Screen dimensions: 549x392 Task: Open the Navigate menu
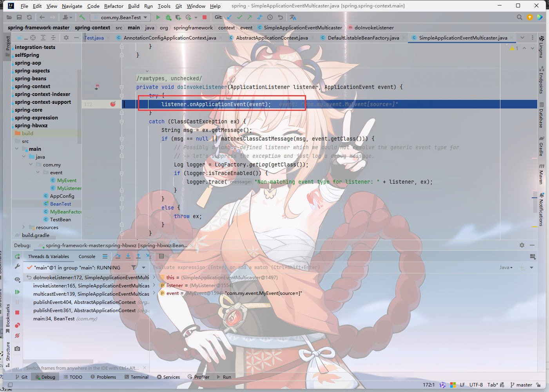click(x=72, y=6)
